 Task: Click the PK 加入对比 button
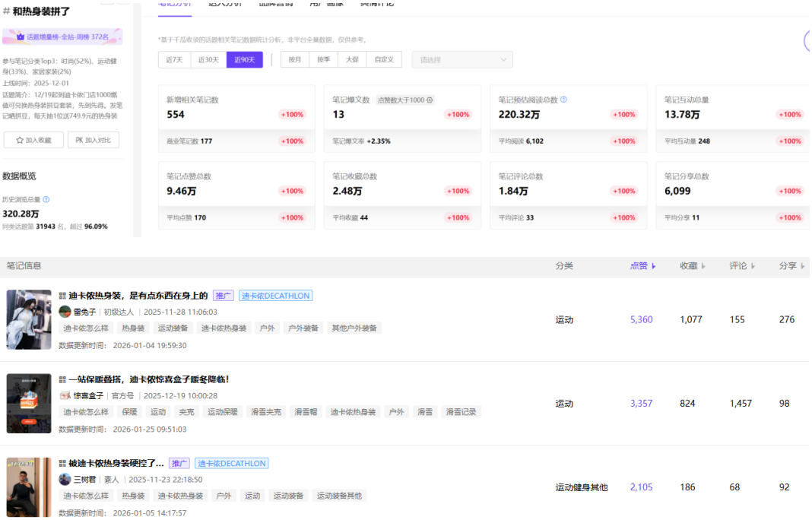click(x=93, y=140)
